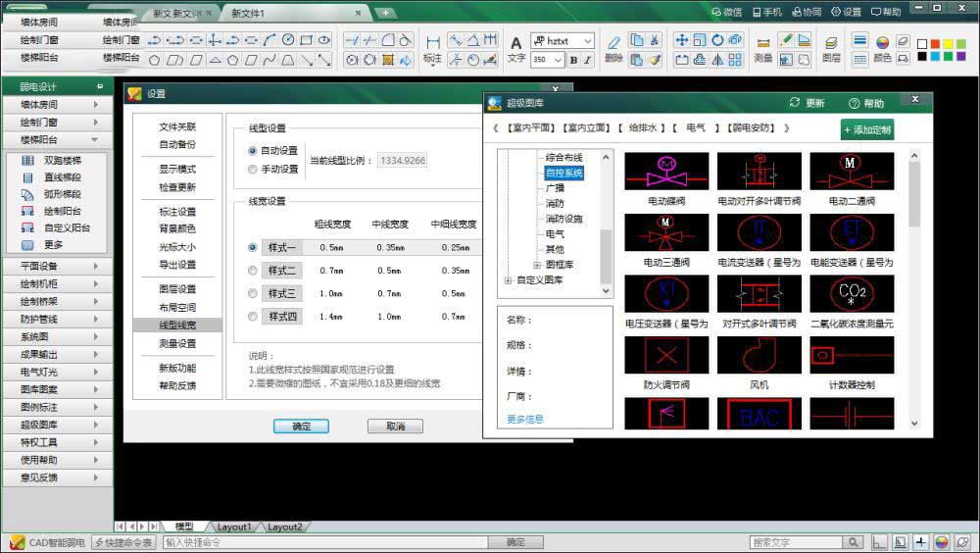This screenshot has width=980, height=553.
Task: Click the 标注 dimension tool icon
Action: [x=432, y=43]
